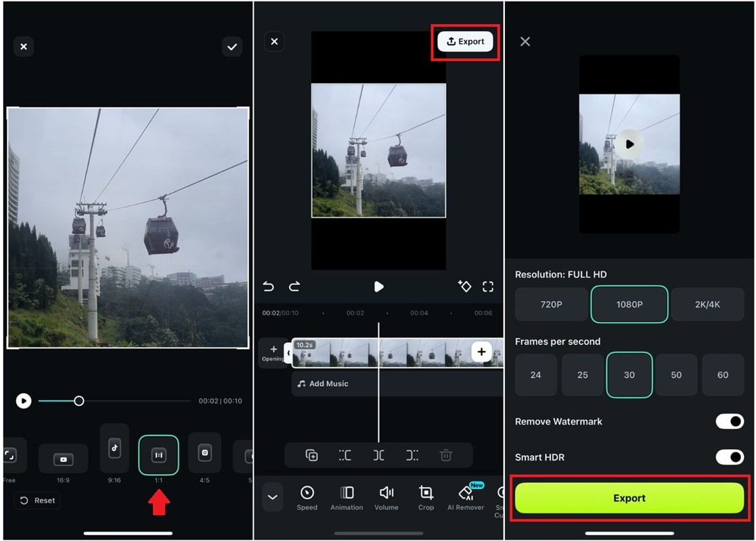
Task: Select 720P resolution
Action: click(x=551, y=304)
